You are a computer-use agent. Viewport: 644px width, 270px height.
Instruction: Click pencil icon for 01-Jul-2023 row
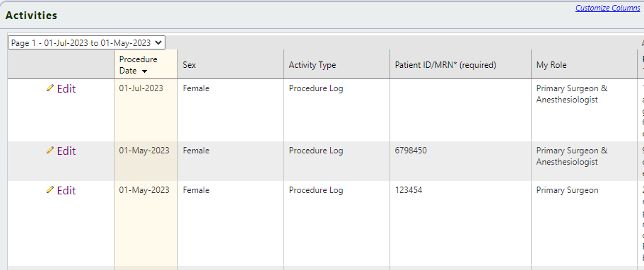(50, 88)
